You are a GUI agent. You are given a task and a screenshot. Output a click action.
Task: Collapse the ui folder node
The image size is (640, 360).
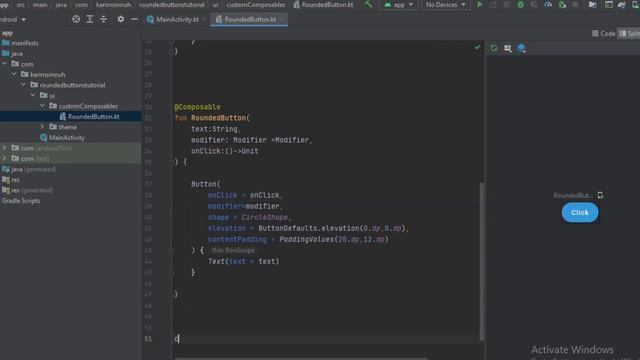click(33, 95)
